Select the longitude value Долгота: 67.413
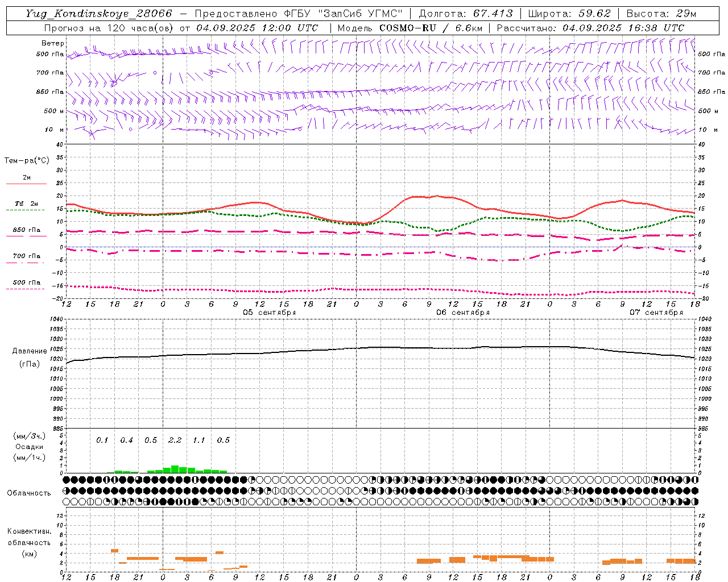Viewport: 728px width, 582px height. pos(466,14)
